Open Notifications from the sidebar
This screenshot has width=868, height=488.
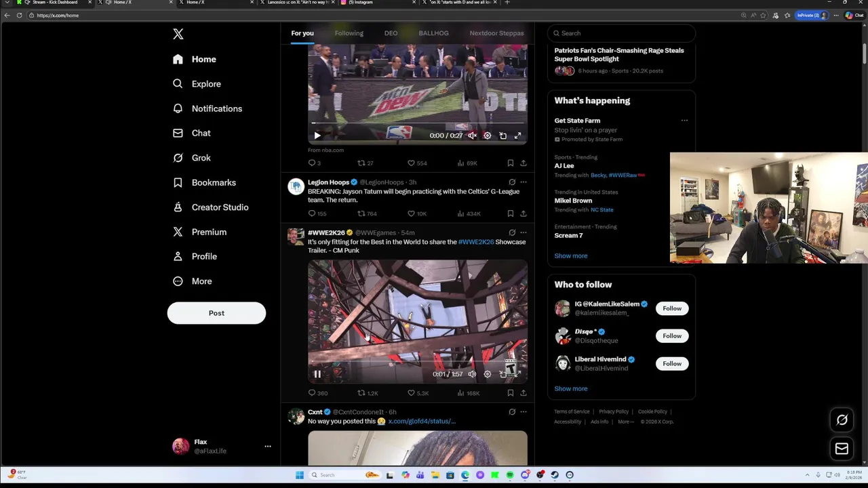coord(208,108)
